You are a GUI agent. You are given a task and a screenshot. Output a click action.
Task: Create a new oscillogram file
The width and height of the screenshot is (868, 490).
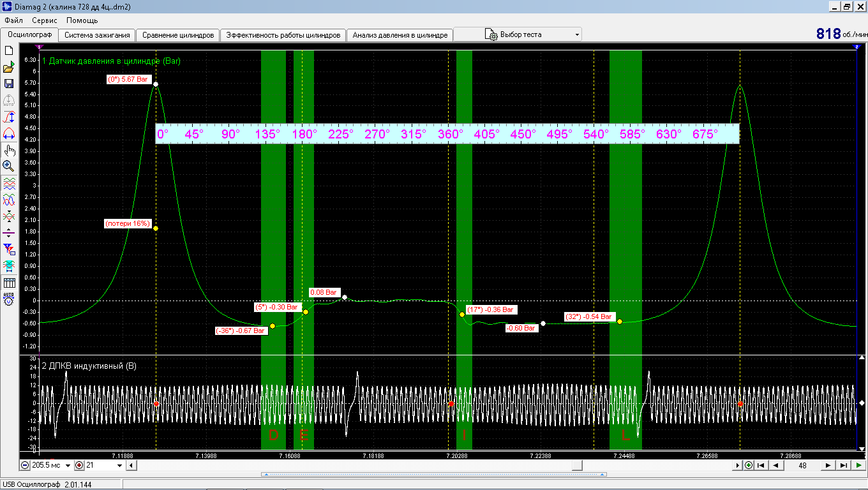9,50
